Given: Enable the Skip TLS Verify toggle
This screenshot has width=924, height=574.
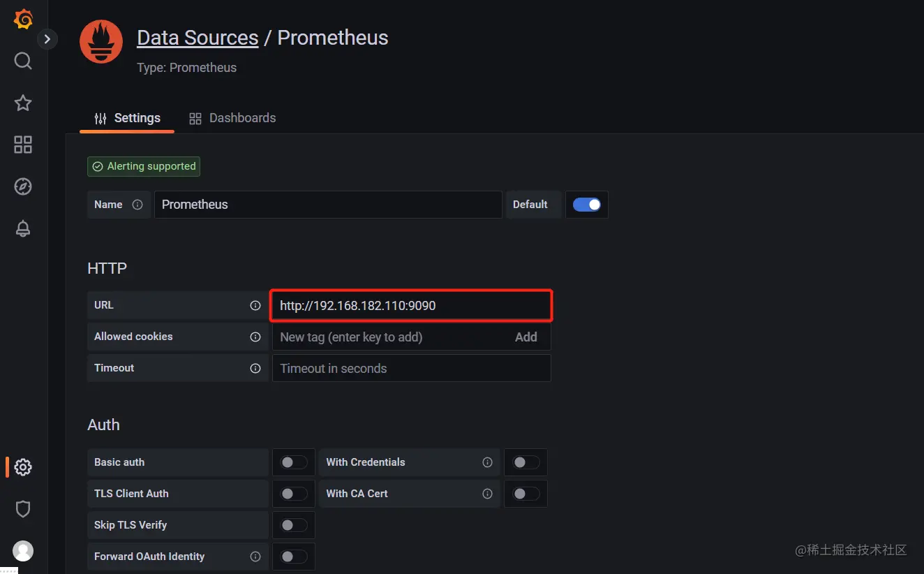Looking at the screenshot, I should coord(293,525).
